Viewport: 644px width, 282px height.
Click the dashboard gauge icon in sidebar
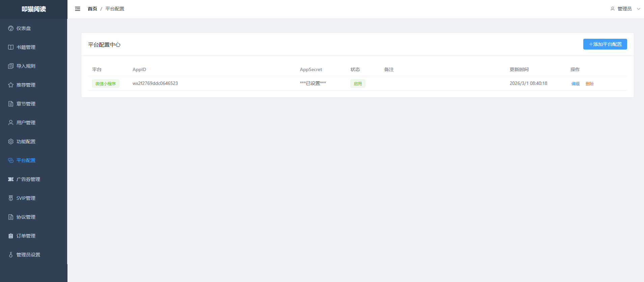(11, 28)
